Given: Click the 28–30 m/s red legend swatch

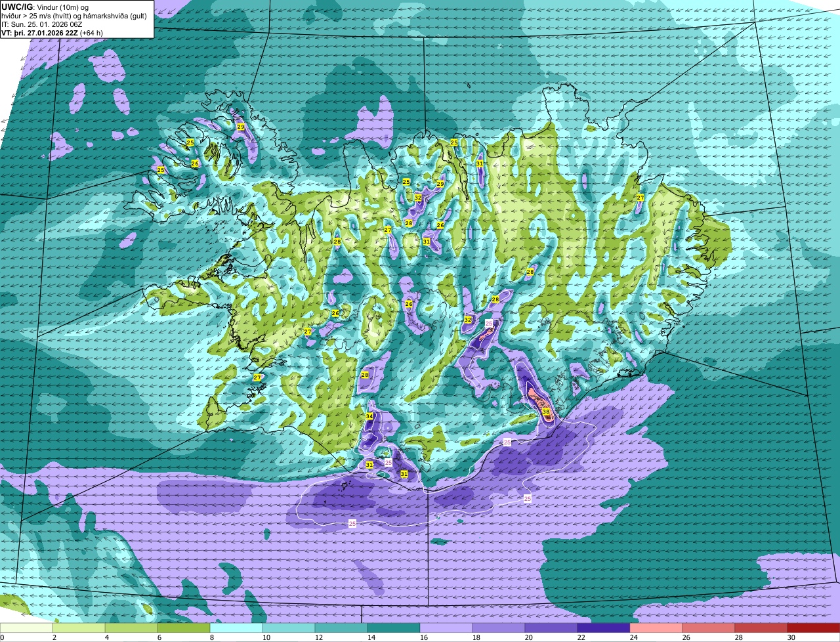Looking at the screenshot, I should pyautogui.click(x=761, y=628).
